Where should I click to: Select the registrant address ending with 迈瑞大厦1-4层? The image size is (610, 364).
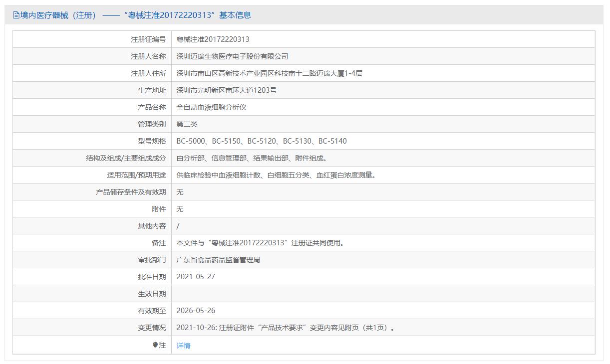tap(270, 73)
